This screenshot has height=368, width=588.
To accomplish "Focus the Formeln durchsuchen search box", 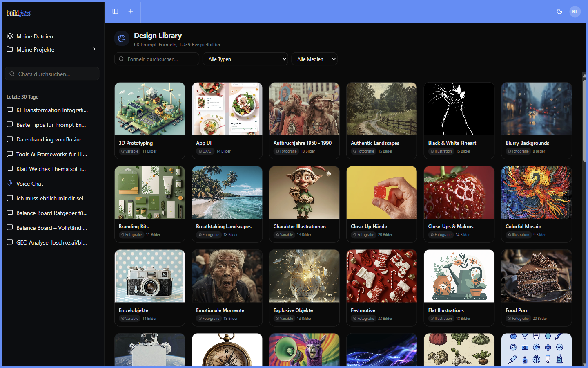I will tap(157, 59).
